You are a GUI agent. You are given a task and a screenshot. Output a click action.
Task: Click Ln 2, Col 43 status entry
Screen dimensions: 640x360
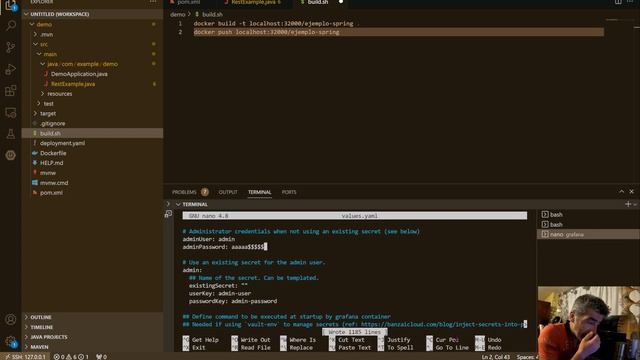pos(496,357)
